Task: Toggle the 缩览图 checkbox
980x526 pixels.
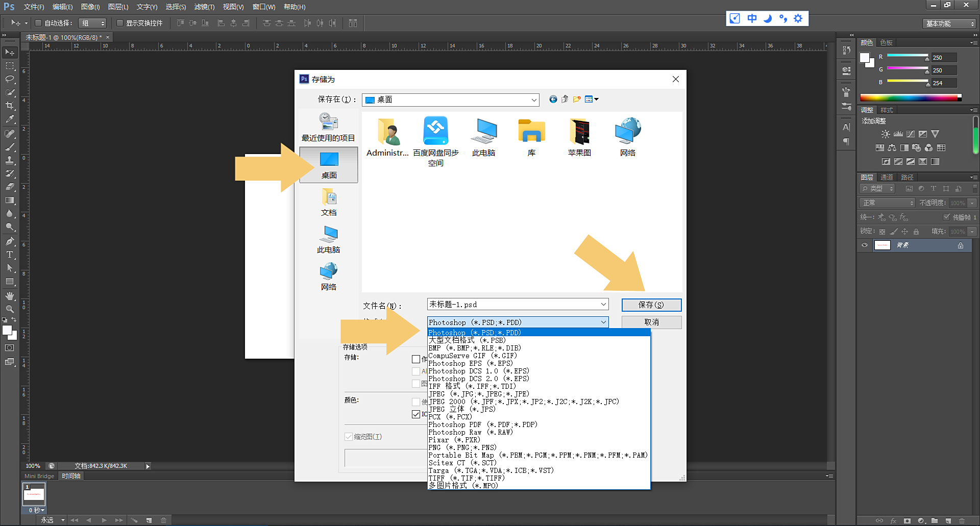Action: coord(349,437)
